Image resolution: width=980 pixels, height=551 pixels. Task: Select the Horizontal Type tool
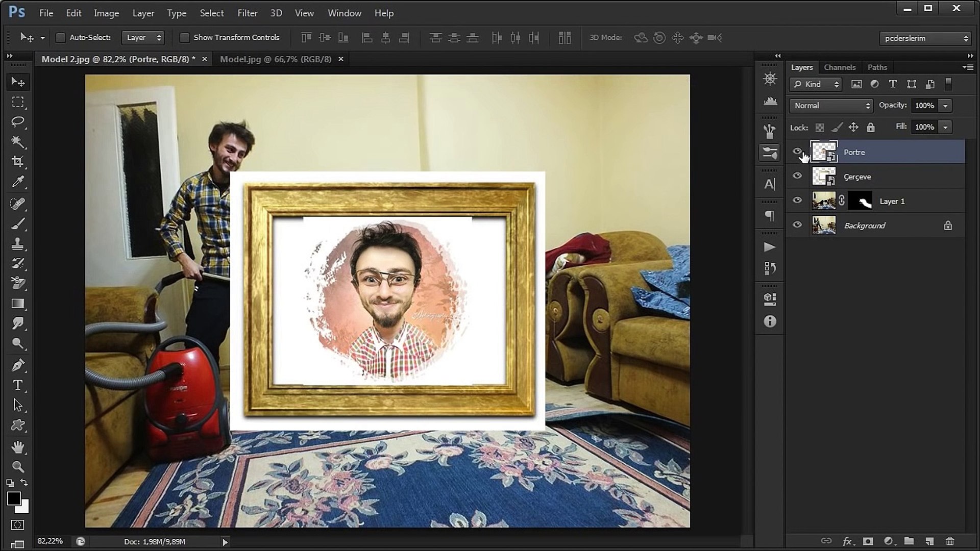click(18, 385)
